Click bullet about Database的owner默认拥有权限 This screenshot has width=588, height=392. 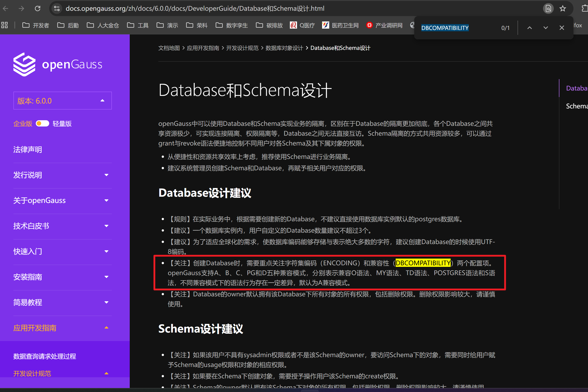(x=331, y=299)
